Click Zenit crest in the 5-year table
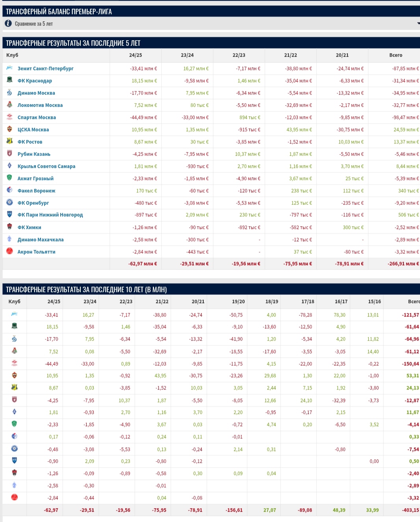Viewport: 420px width, 522px height. 9,68
